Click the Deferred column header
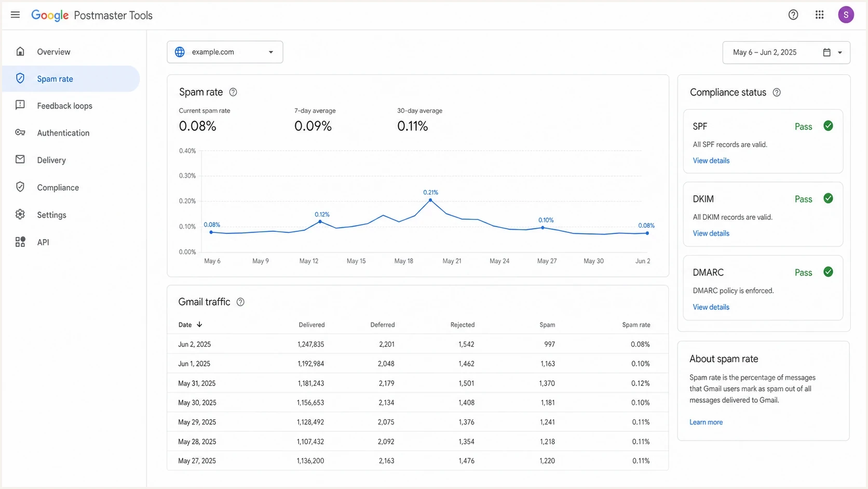Viewport: 868px width, 489px height. click(x=383, y=325)
